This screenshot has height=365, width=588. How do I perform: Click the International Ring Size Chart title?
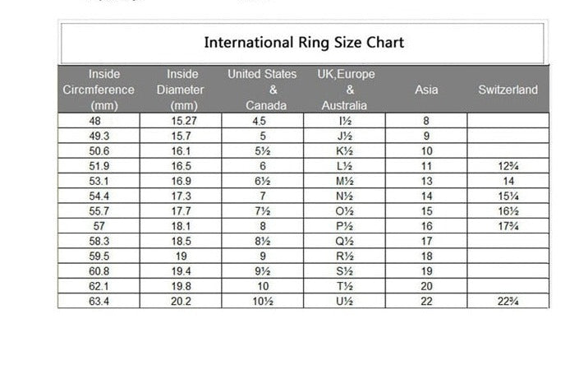click(x=303, y=42)
